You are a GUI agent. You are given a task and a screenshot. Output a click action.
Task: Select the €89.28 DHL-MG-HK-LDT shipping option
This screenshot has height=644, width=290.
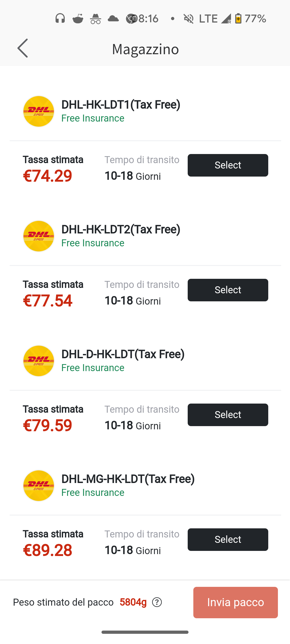(x=228, y=540)
